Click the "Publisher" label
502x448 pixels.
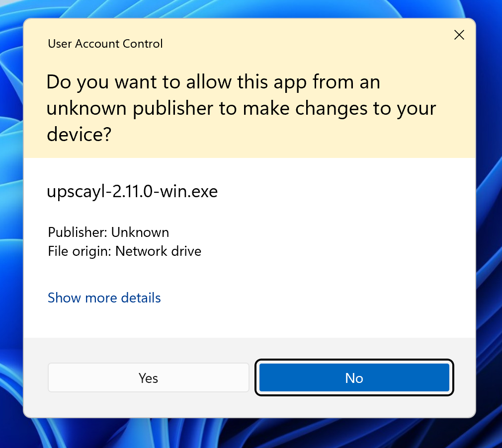click(77, 232)
